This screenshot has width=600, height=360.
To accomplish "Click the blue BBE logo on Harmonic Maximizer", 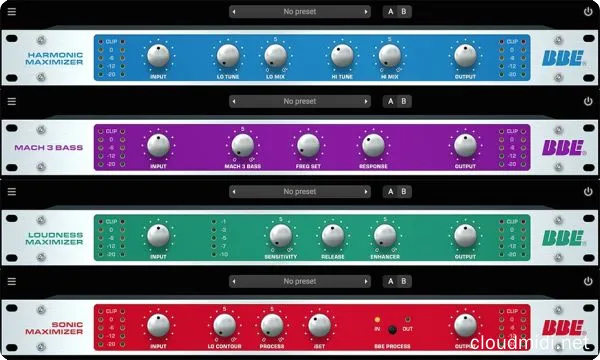I will tap(563, 58).
